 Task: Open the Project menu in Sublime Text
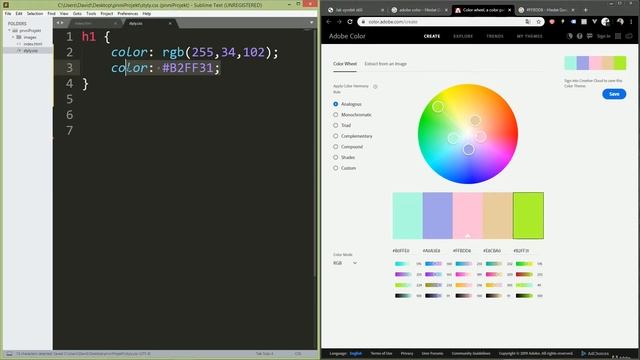(x=107, y=13)
